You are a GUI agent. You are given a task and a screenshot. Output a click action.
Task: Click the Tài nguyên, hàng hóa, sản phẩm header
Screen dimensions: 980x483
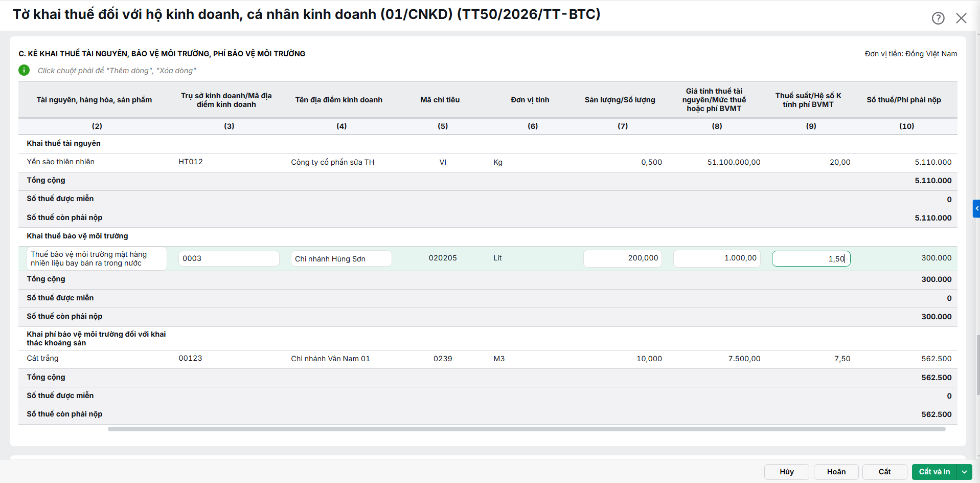point(94,100)
